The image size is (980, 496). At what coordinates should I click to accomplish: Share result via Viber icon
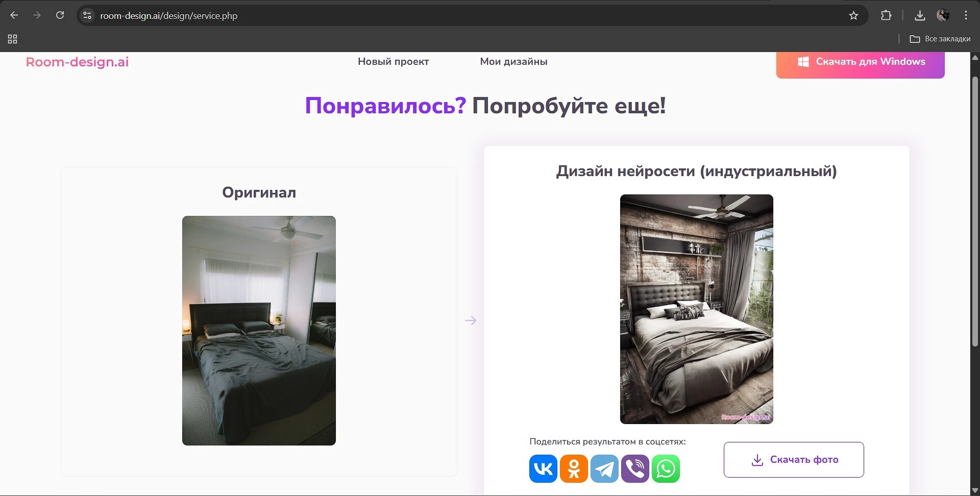(635, 468)
